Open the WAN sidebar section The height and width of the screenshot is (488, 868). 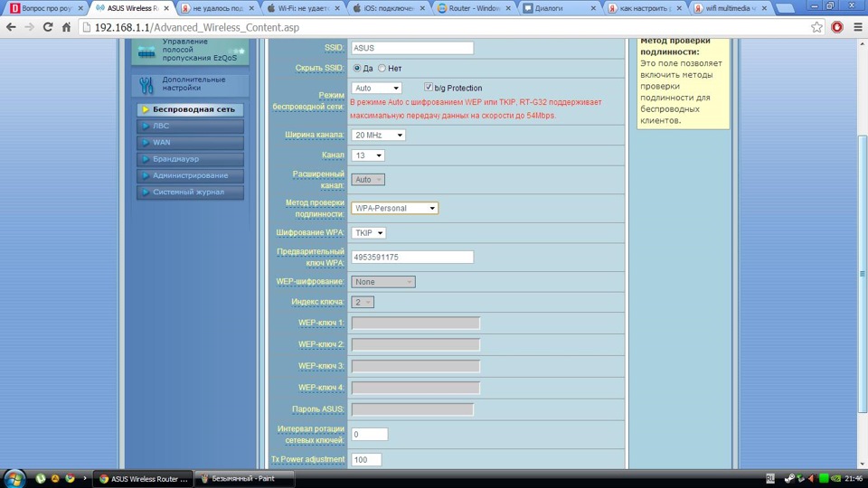[190, 143]
